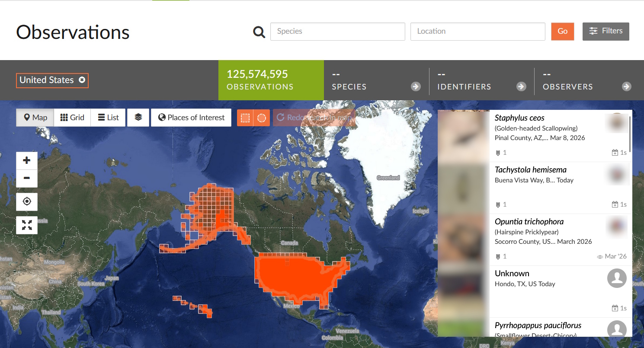Click the find my location target icon
This screenshot has width=644, height=348.
click(27, 202)
